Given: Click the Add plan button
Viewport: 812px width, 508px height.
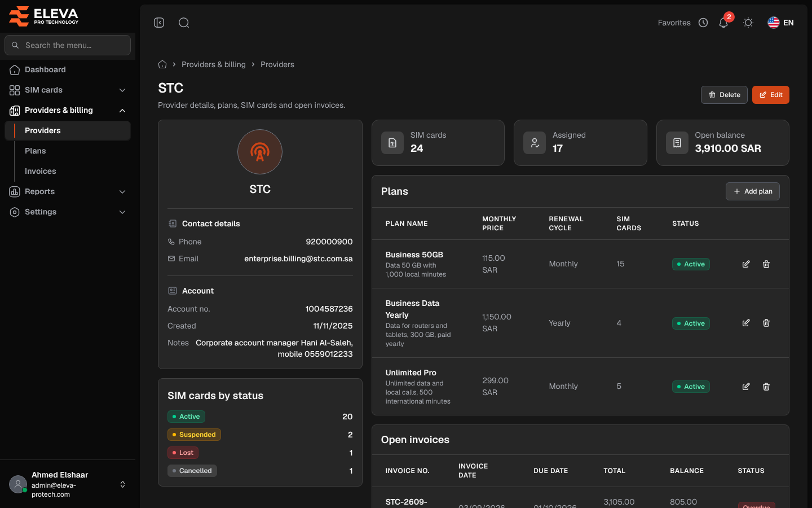Looking at the screenshot, I should pos(753,191).
